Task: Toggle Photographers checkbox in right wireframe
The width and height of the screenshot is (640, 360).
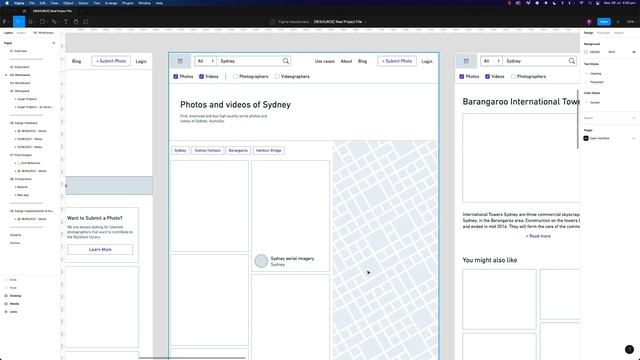Action: pyautogui.click(x=513, y=76)
